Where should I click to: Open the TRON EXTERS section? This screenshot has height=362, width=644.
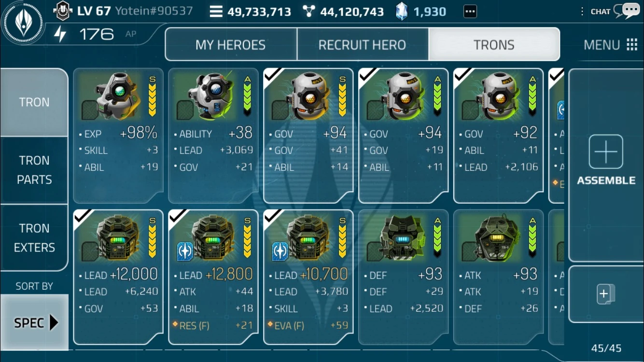(34, 237)
